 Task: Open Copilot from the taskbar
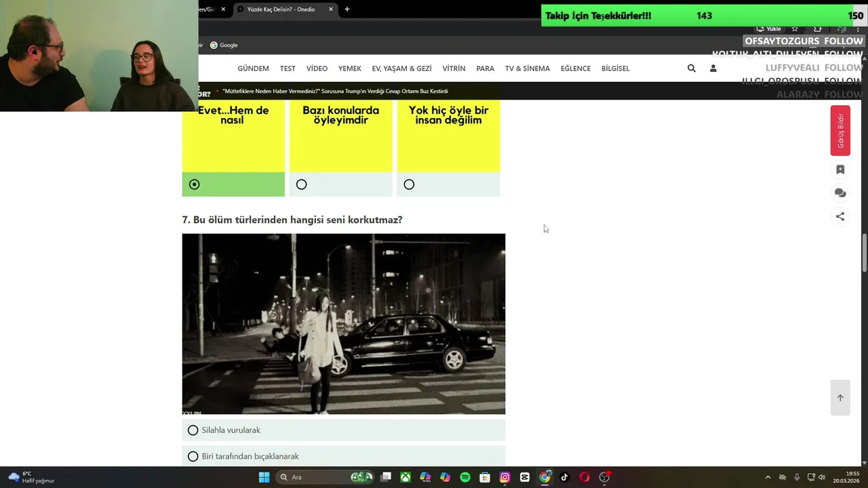pyautogui.click(x=445, y=477)
